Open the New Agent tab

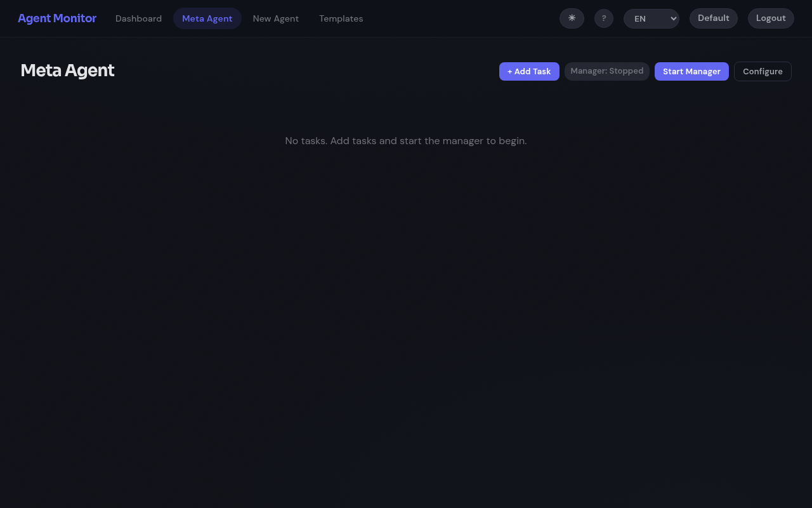pyautogui.click(x=276, y=18)
